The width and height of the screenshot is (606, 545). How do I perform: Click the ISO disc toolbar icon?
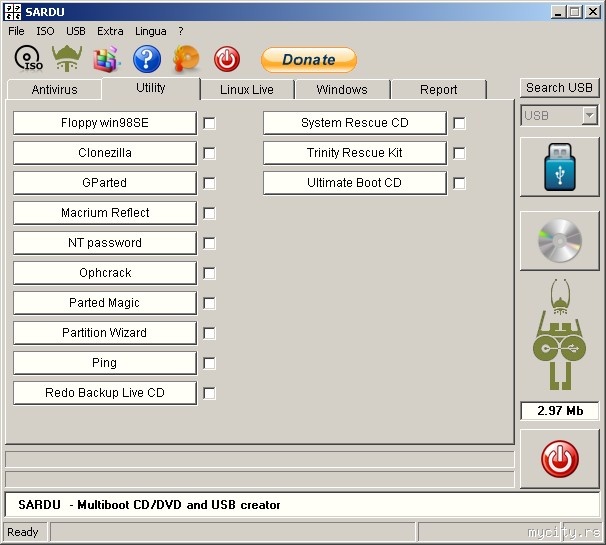28,59
